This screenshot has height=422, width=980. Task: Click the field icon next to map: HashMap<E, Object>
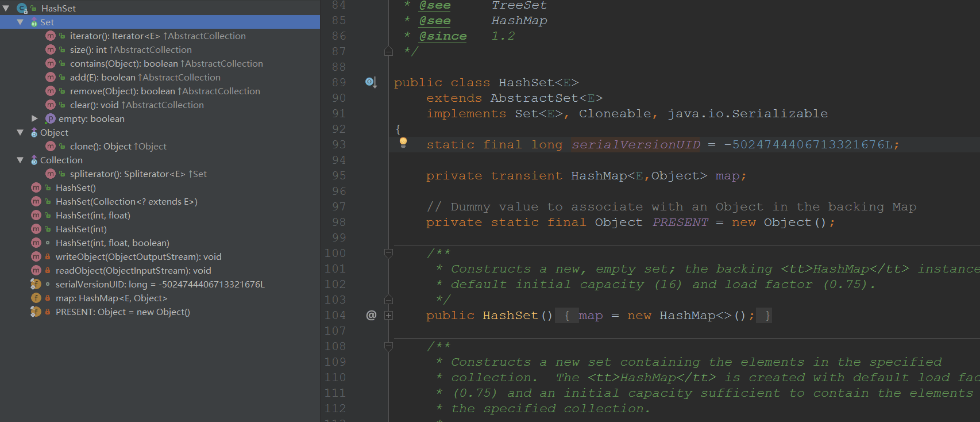pyautogui.click(x=36, y=298)
